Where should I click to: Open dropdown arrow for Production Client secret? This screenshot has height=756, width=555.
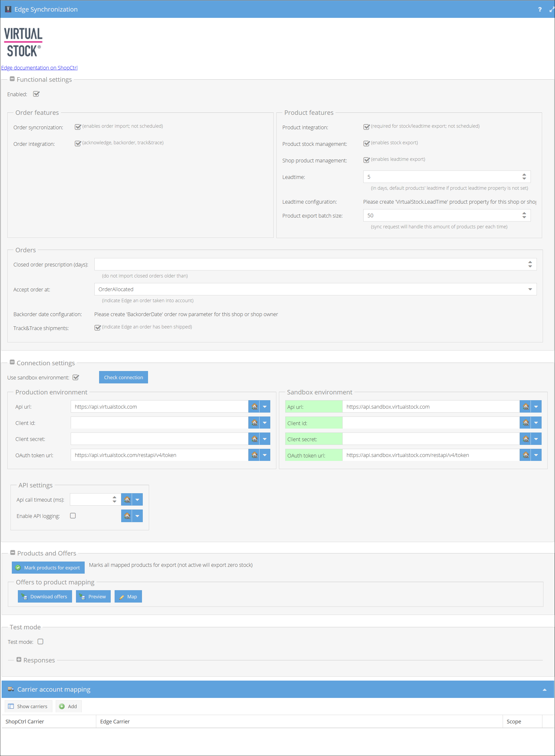pyautogui.click(x=265, y=439)
